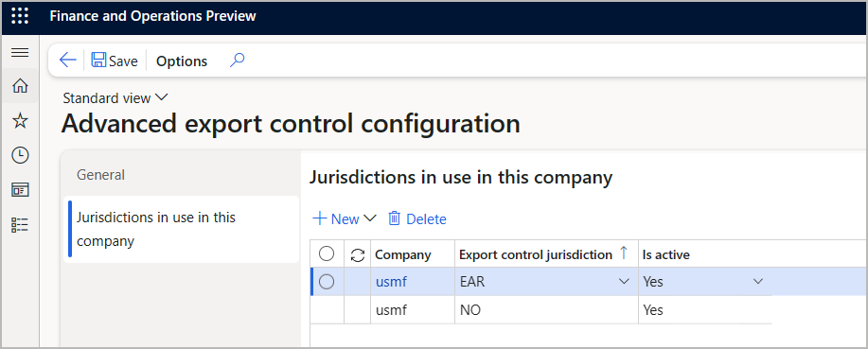Click the Save button
This screenshot has height=349, width=868.
click(x=115, y=61)
